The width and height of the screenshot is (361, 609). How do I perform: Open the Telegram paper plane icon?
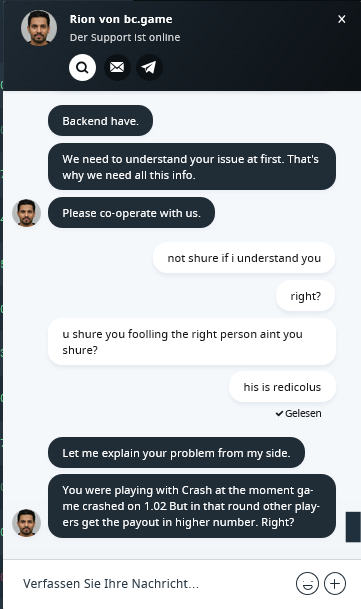coord(149,68)
